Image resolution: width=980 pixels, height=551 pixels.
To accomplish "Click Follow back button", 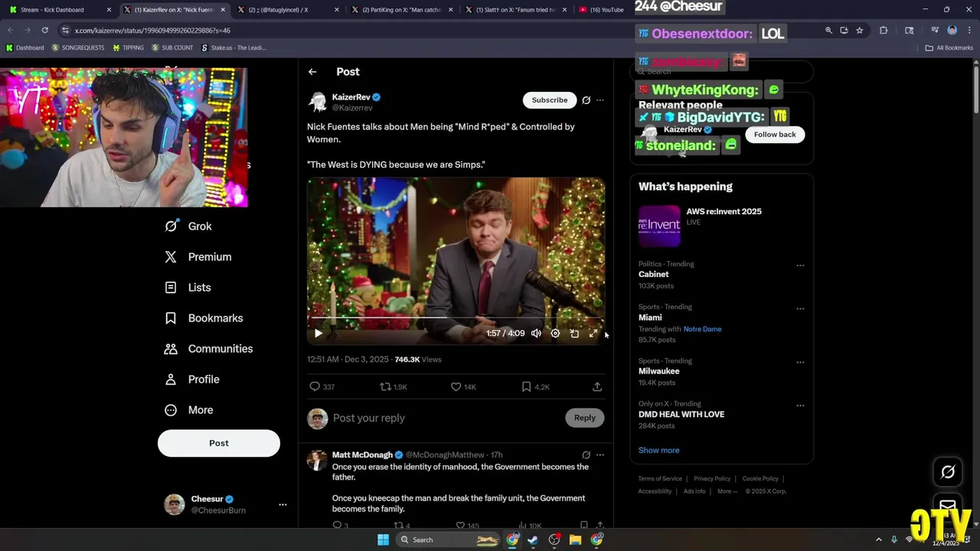I will (x=775, y=135).
